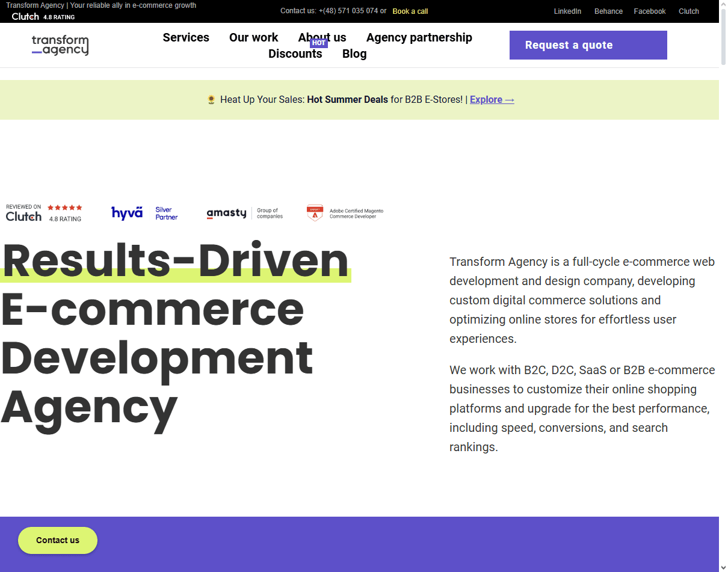The width and height of the screenshot is (728, 572).
Task: Click the paragraph starting 'We work with B2C'
Action: (582, 408)
